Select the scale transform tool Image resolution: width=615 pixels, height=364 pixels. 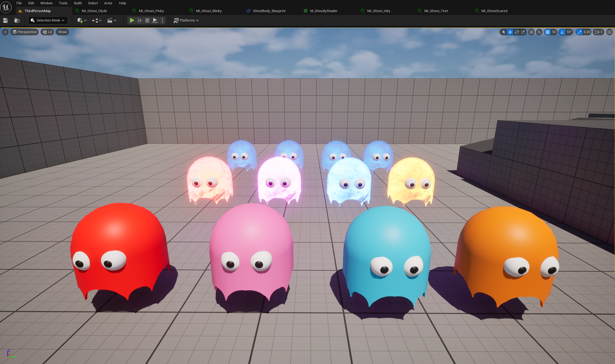pos(523,32)
